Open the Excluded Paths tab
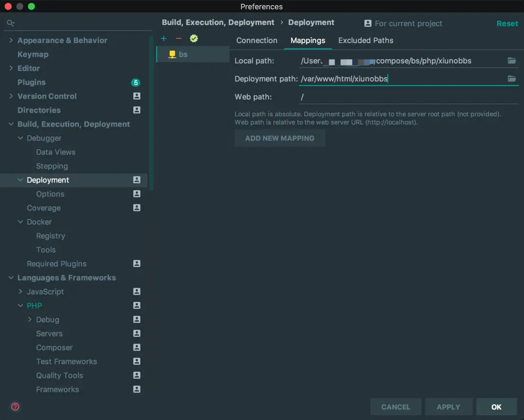The width and height of the screenshot is (524, 420). 366,41
